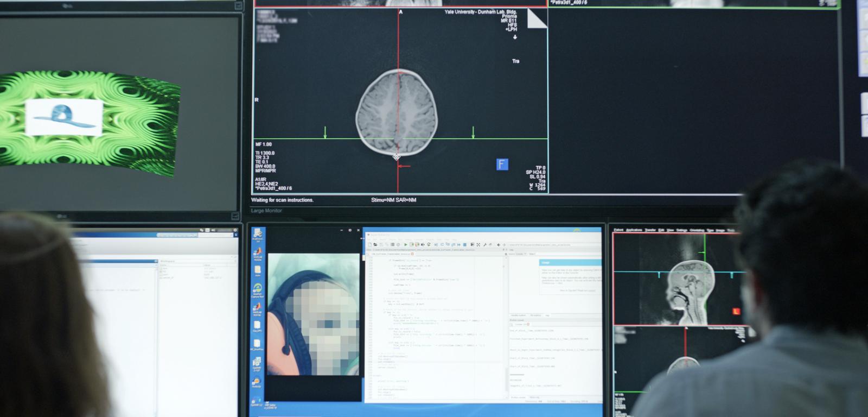Image resolution: width=868 pixels, height=417 pixels.
Task: Click the Open file folder icon in Spyder
Action: (375, 245)
